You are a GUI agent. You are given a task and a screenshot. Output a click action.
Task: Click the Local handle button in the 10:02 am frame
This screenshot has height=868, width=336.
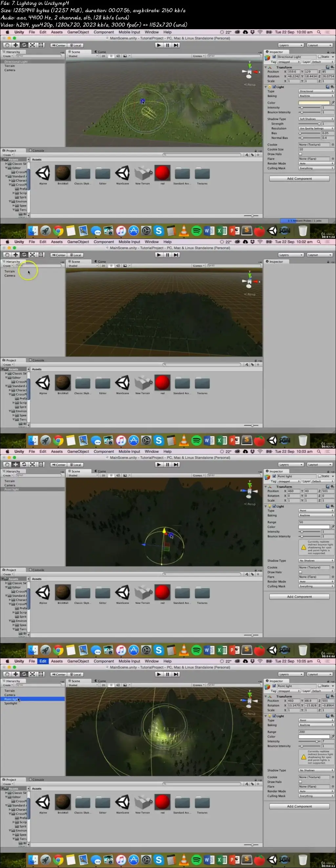pyautogui.click(x=75, y=255)
